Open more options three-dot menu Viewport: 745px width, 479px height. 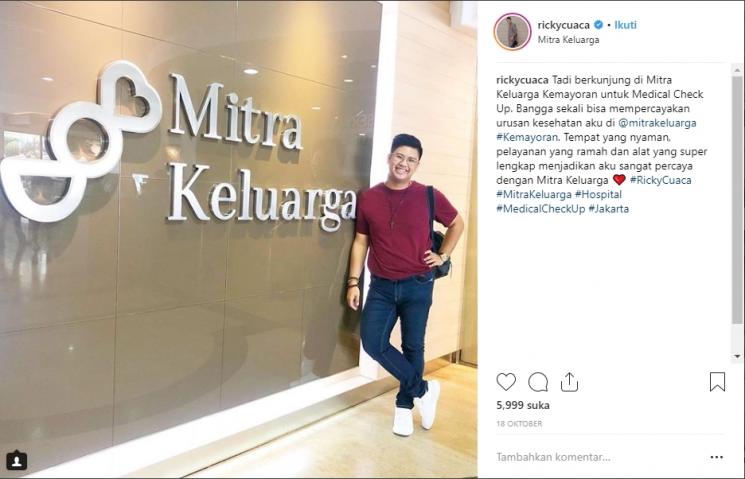point(716,457)
